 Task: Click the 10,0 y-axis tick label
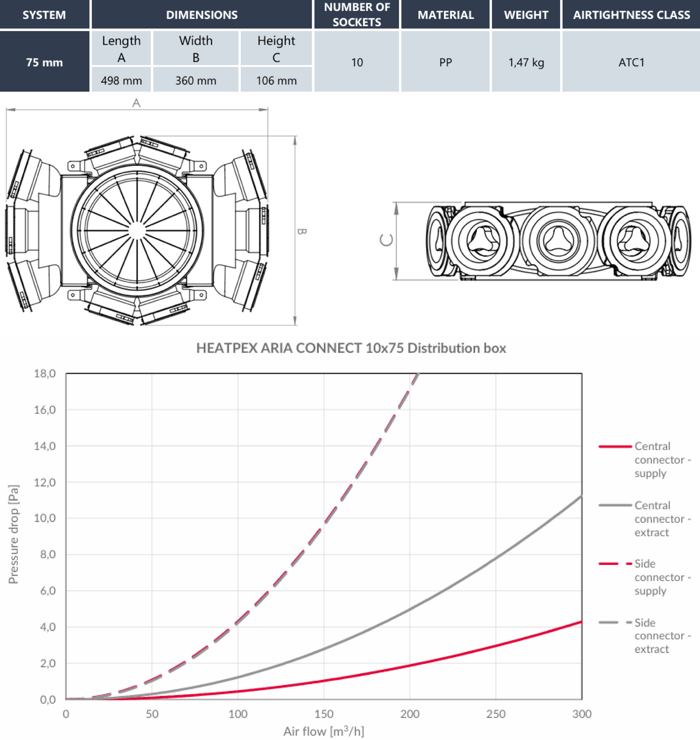tap(45, 518)
